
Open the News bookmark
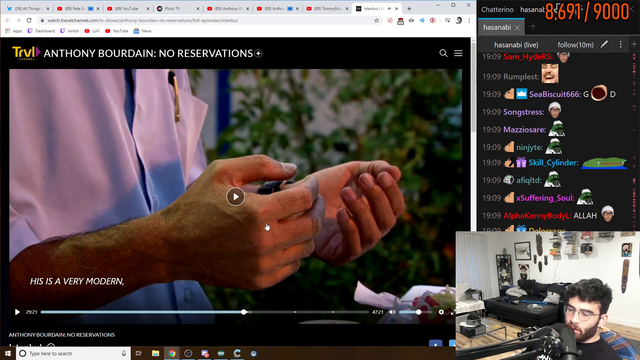[x=142, y=31]
